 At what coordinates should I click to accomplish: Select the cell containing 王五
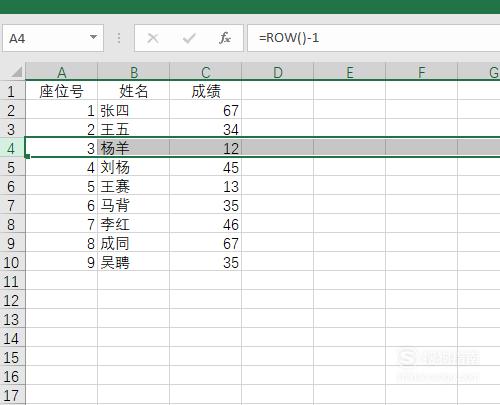pos(134,129)
